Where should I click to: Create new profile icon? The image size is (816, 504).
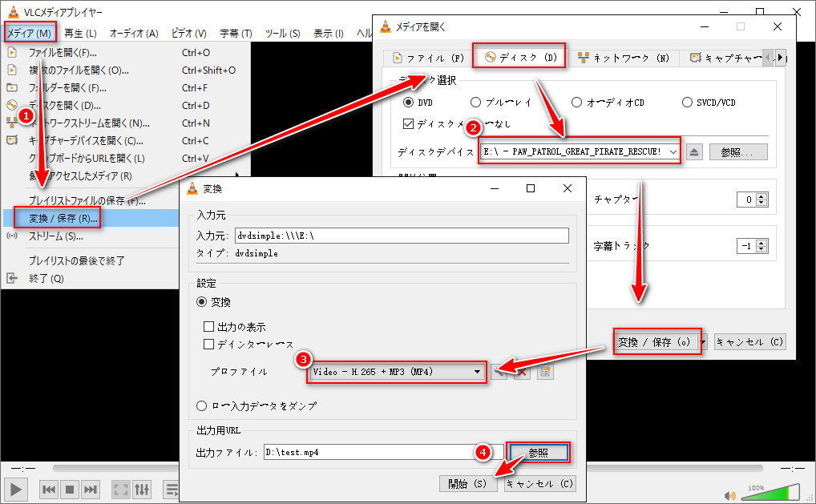pyautogui.click(x=545, y=372)
